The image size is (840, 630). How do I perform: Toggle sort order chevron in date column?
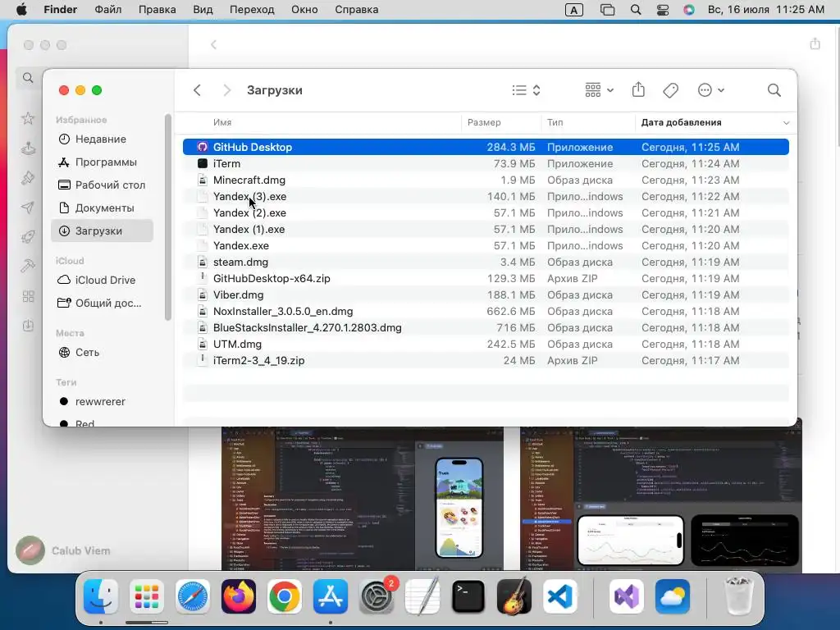coord(786,123)
